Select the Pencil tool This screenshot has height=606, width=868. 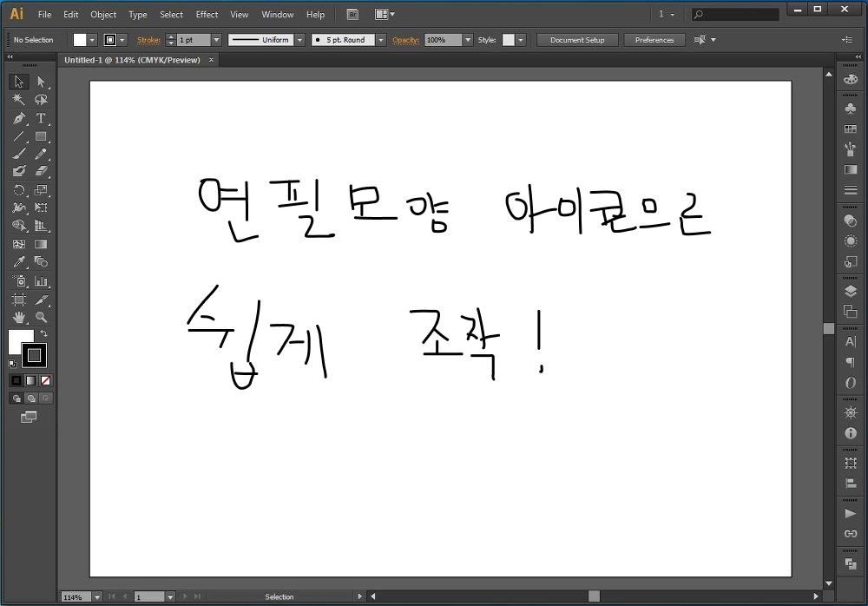tap(41, 154)
